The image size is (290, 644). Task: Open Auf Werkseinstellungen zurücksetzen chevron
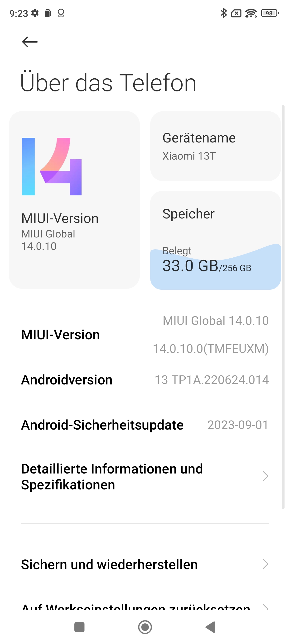(265, 607)
